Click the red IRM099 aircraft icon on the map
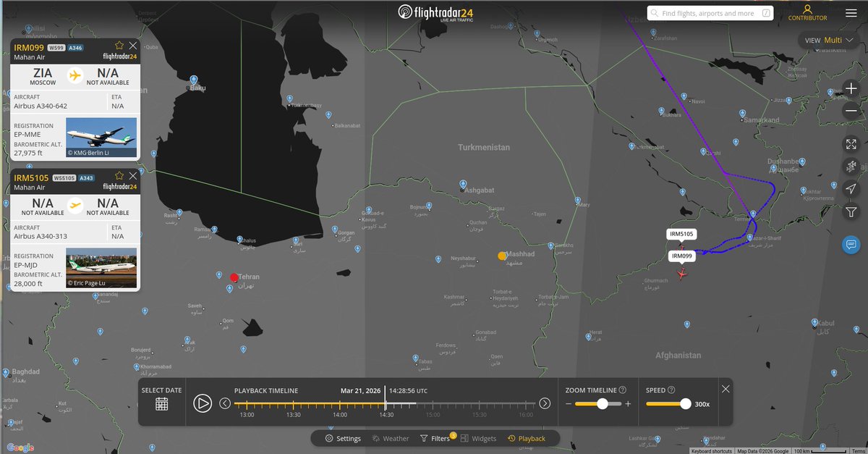The height and width of the screenshot is (454, 868). (x=682, y=273)
